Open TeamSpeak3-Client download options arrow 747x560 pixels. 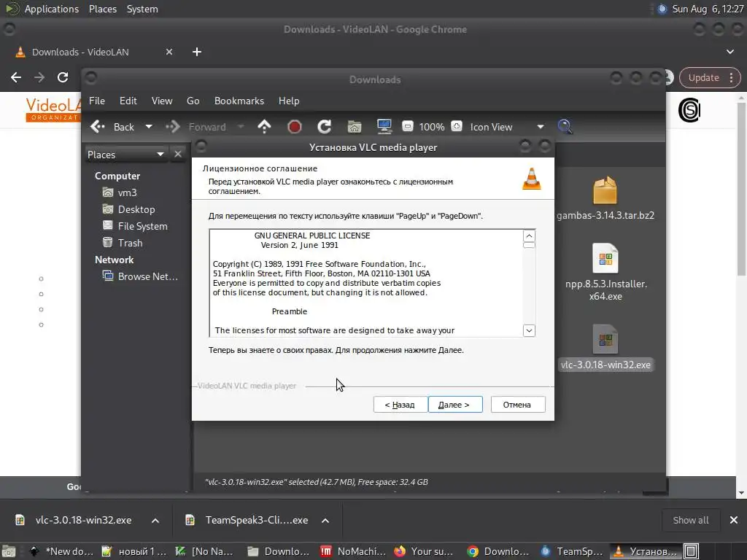click(325, 521)
